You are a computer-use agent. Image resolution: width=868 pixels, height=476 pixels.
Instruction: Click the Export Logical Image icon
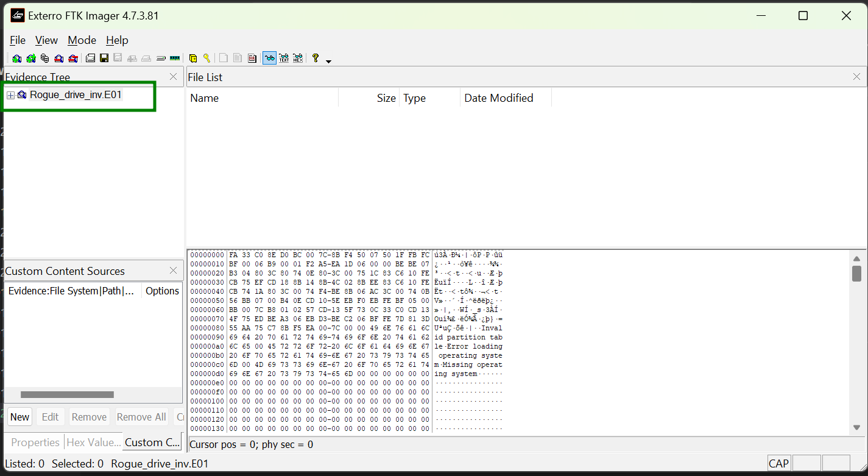[x=118, y=59]
